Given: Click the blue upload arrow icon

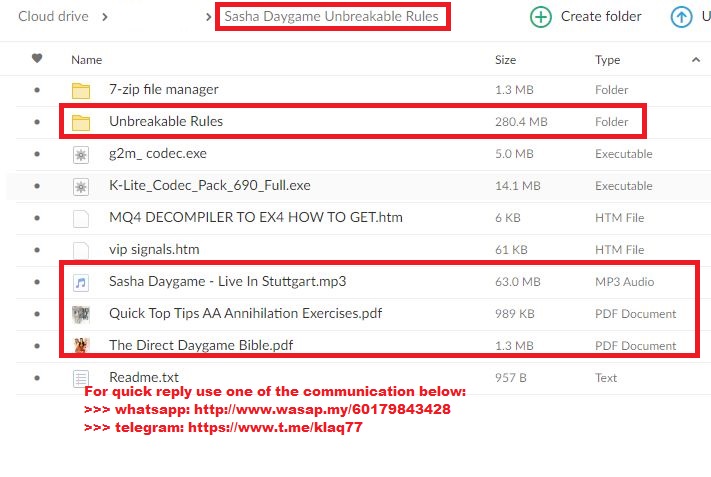Looking at the screenshot, I should [x=681, y=17].
